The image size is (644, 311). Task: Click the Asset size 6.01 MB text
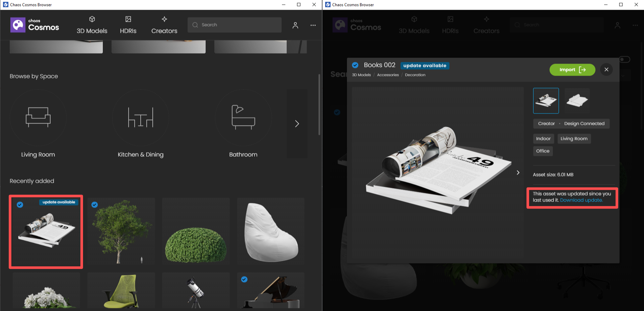click(553, 175)
